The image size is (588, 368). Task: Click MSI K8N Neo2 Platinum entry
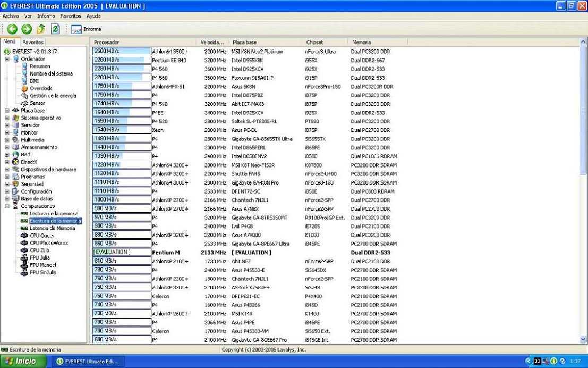(257, 52)
